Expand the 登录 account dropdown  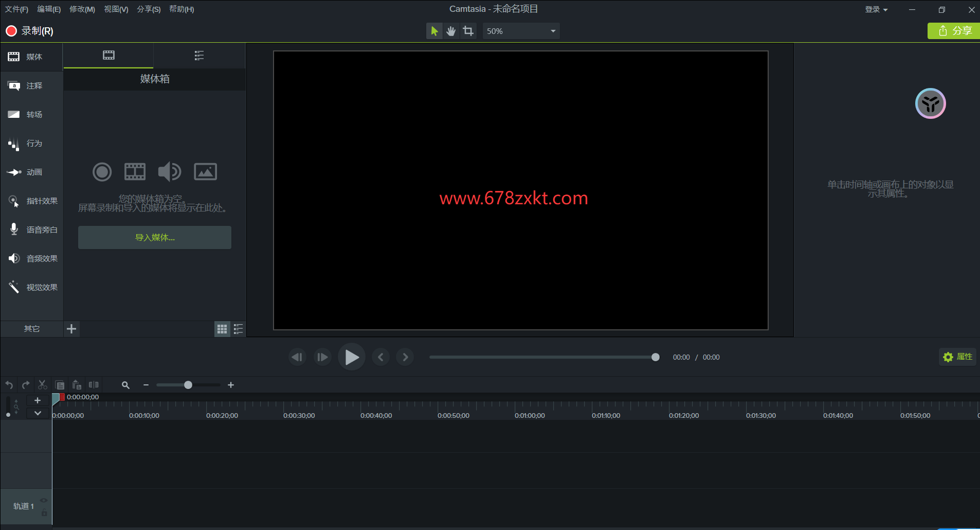(x=876, y=9)
